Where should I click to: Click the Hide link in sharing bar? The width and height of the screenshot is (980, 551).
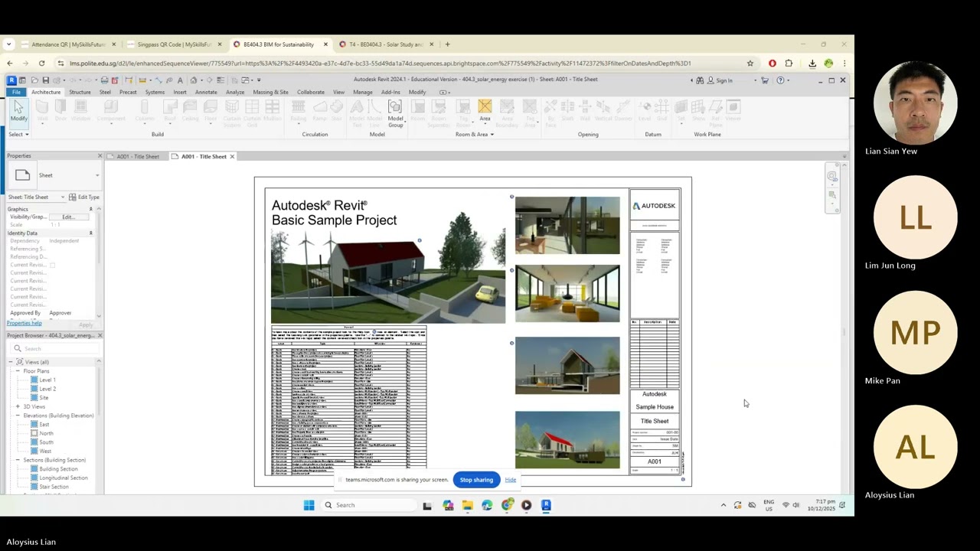(511, 480)
